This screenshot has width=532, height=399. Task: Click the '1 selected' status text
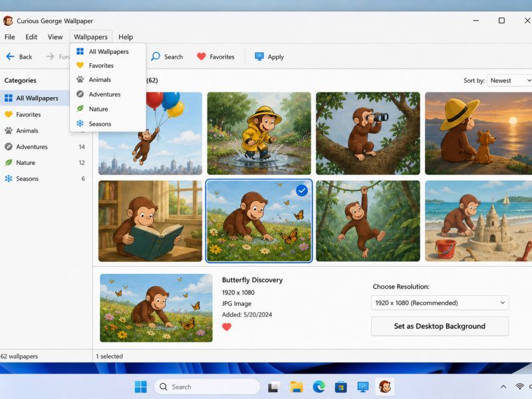109,356
